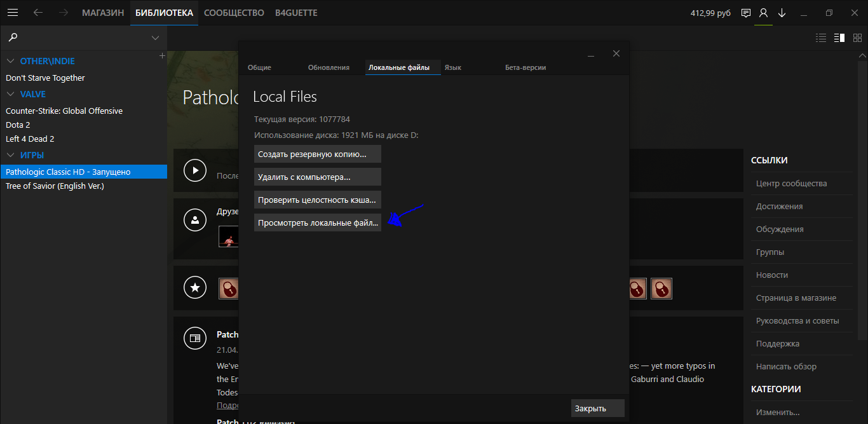
Task: Click Просмотреть локальные файлы button
Action: (x=318, y=222)
